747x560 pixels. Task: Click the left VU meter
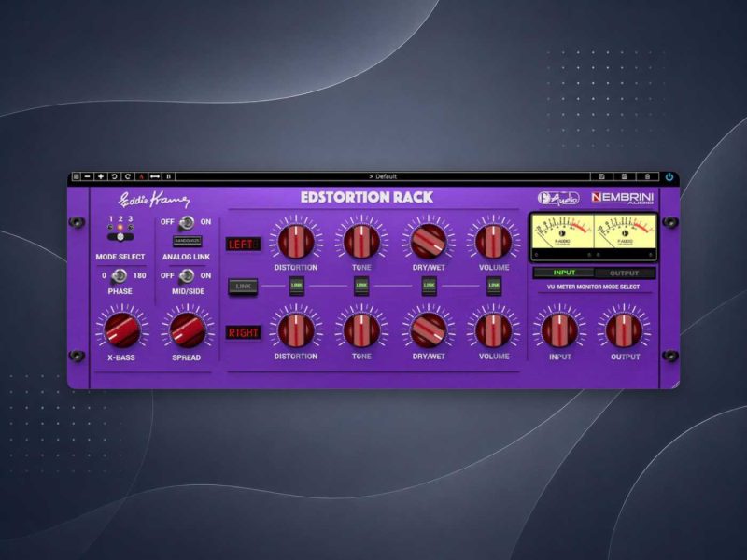pos(563,232)
